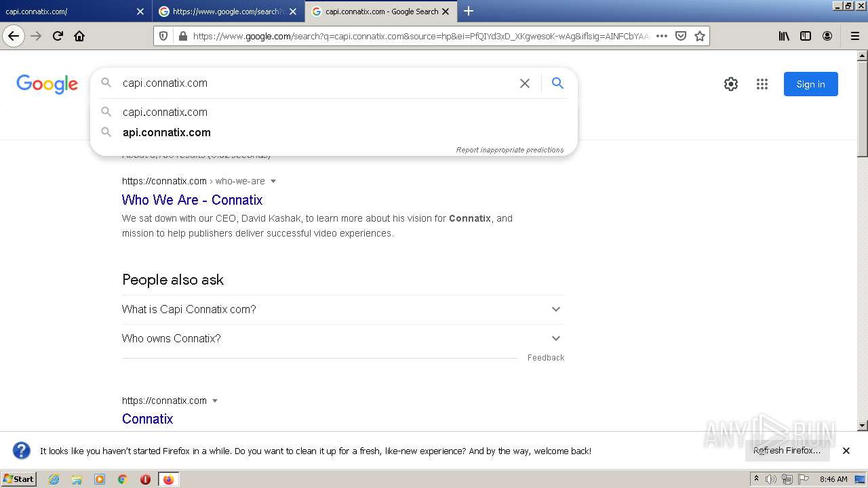Open dropdown arrow beside who-we-are URL
The image size is (868, 488).
[273, 181]
